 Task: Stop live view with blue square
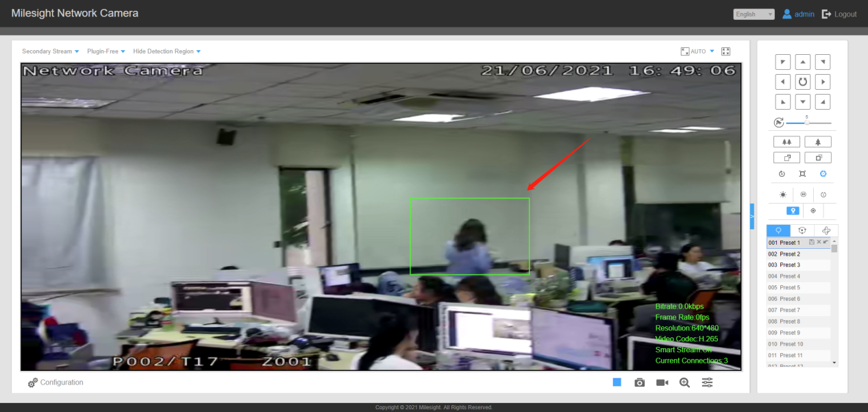coord(617,382)
